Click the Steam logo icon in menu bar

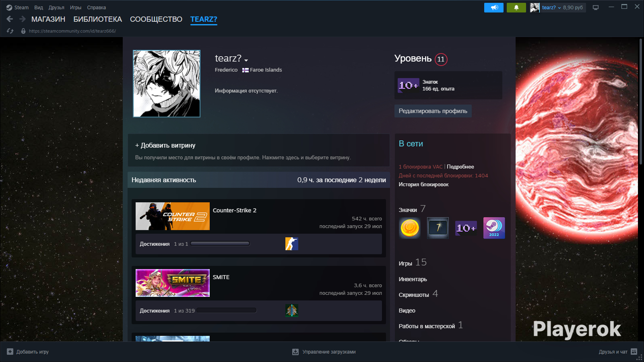tap(9, 8)
